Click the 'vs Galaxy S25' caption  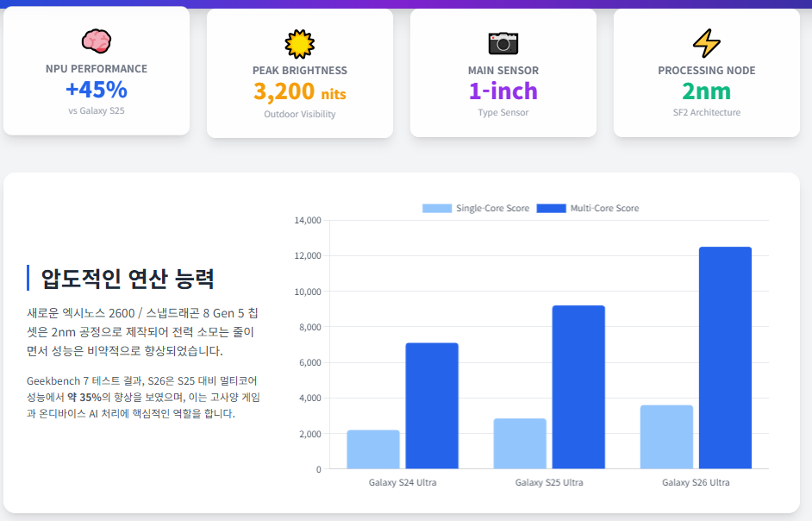(x=97, y=111)
